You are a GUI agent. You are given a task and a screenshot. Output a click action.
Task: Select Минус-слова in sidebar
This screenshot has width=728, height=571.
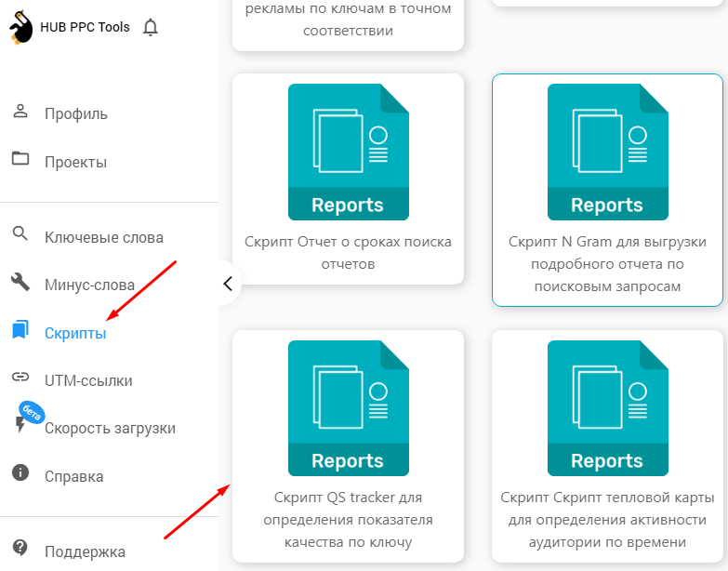click(89, 285)
